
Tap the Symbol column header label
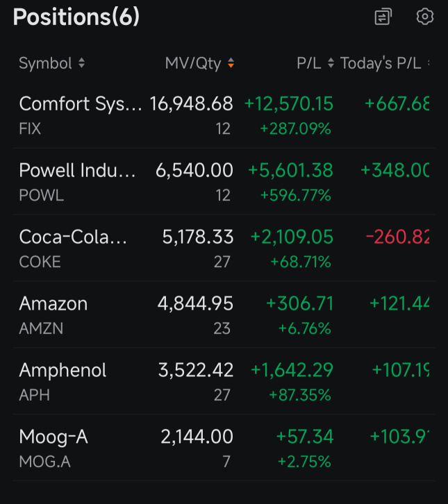tap(45, 63)
